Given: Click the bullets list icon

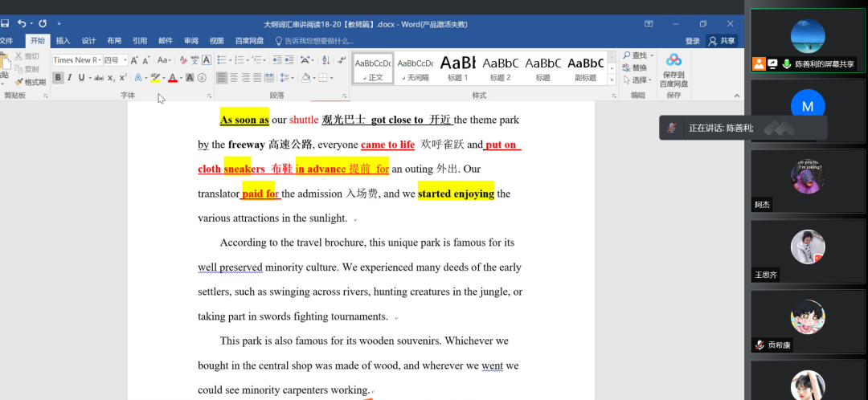Looking at the screenshot, I should pos(222,59).
